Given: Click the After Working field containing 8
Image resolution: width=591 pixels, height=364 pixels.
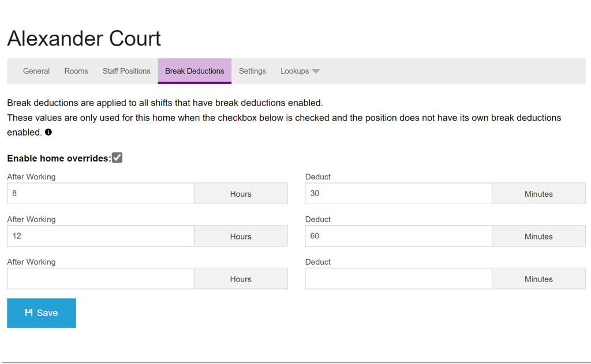Looking at the screenshot, I should [x=100, y=194].
